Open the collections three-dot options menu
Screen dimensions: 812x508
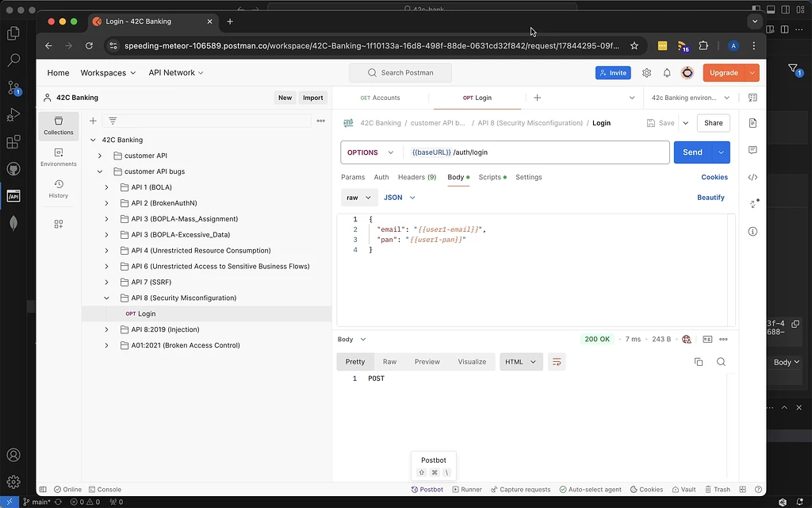pyautogui.click(x=321, y=121)
